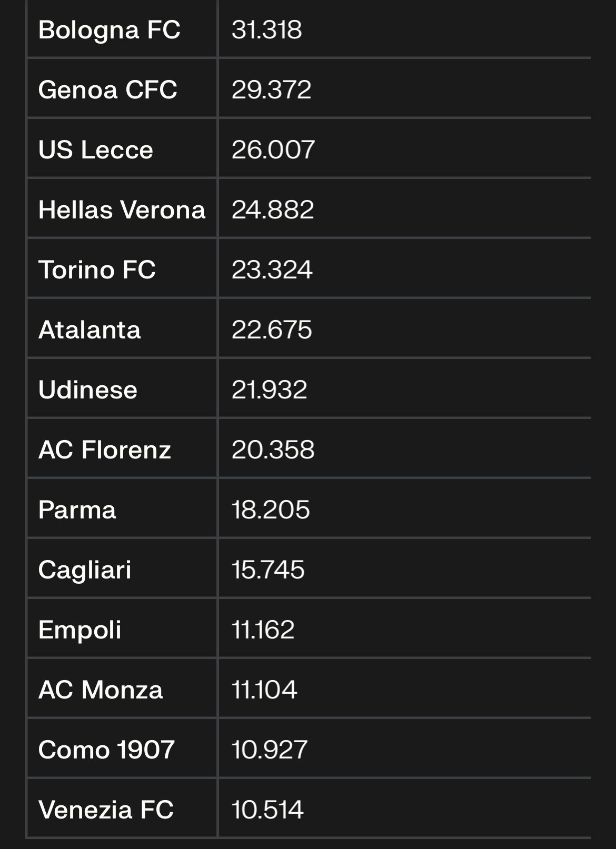Click the Cagliari team name
The height and width of the screenshot is (849, 616).
click(x=85, y=570)
